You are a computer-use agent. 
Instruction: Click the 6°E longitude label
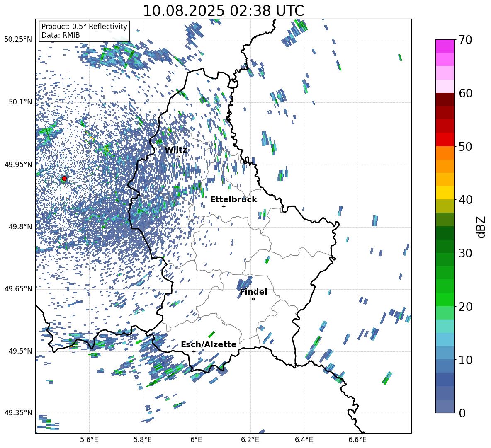click(196, 440)
